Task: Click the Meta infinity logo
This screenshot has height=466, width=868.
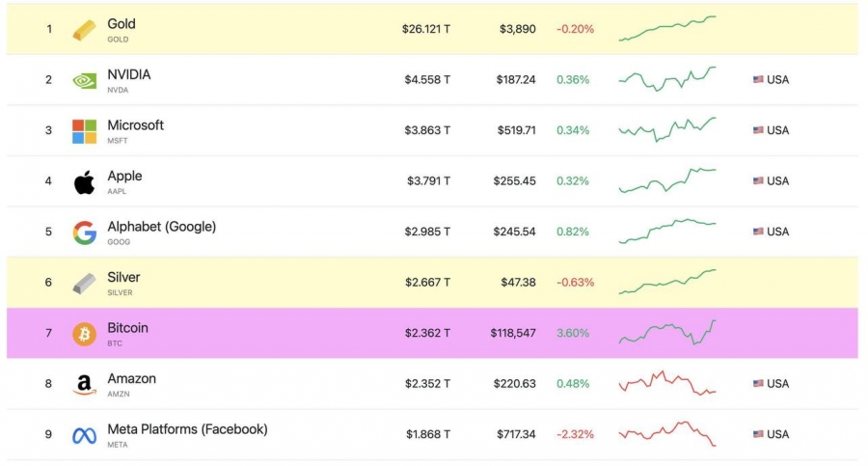Action: click(x=84, y=435)
